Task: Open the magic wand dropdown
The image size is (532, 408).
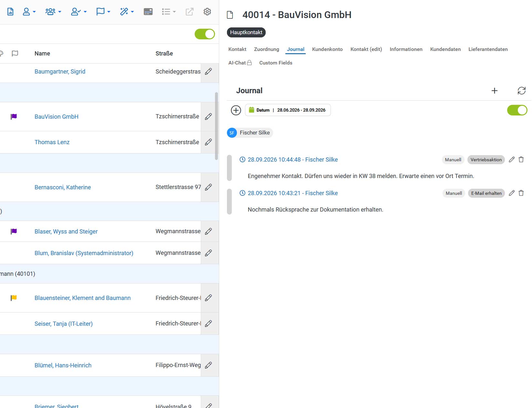Action: click(127, 12)
